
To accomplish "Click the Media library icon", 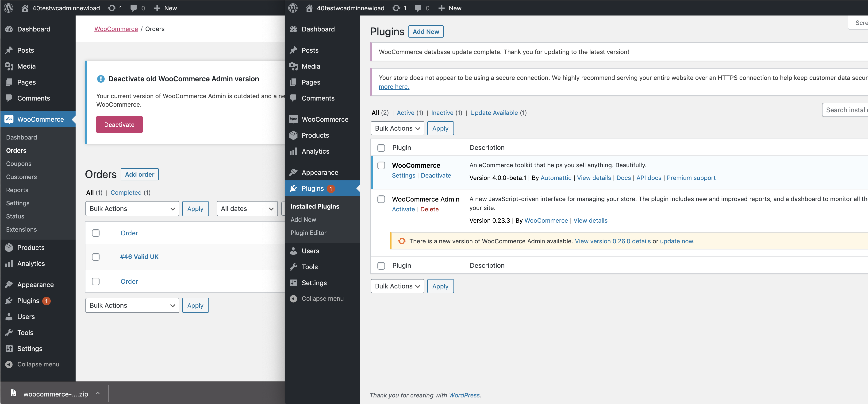I will pyautogui.click(x=9, y=66).
